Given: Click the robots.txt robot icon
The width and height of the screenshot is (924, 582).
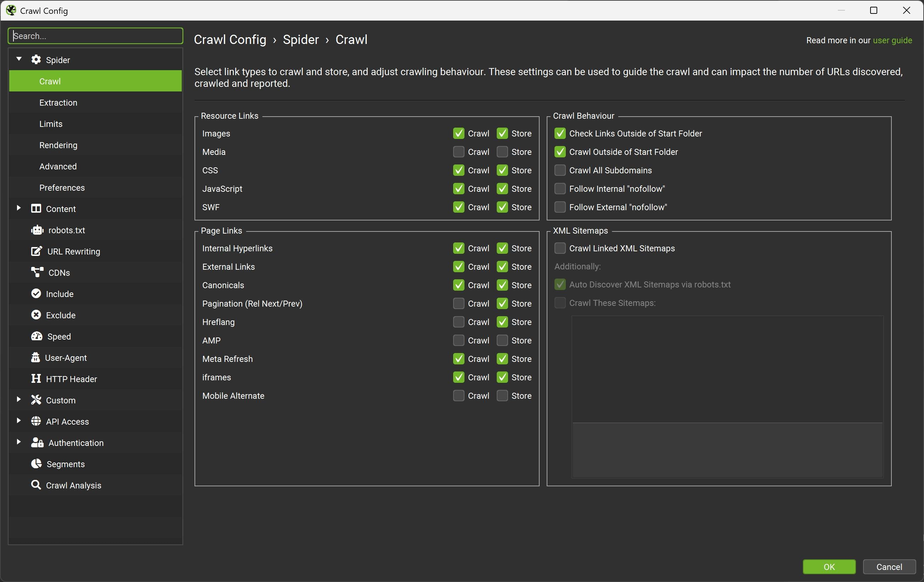Looking at the screenshot, I should coord(37,230).
